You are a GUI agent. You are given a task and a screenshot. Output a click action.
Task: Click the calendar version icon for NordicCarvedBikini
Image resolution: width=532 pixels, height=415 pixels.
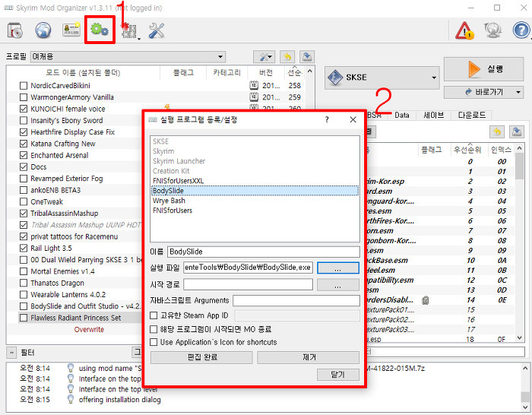click(x=254, y=86)
